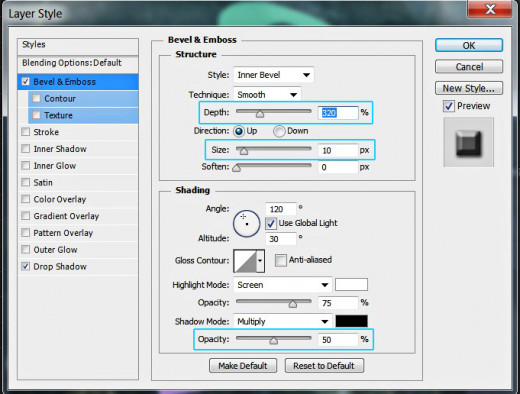Open the Gloss Contour picker arrow
The width and height of the screenshot is (520, 394).
tap(260, 261)
